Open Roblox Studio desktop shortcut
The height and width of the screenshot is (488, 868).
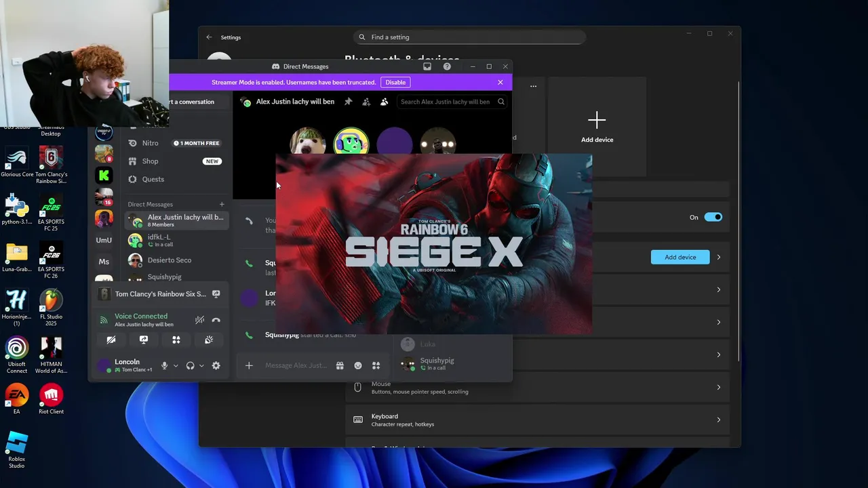click(17, 450)
